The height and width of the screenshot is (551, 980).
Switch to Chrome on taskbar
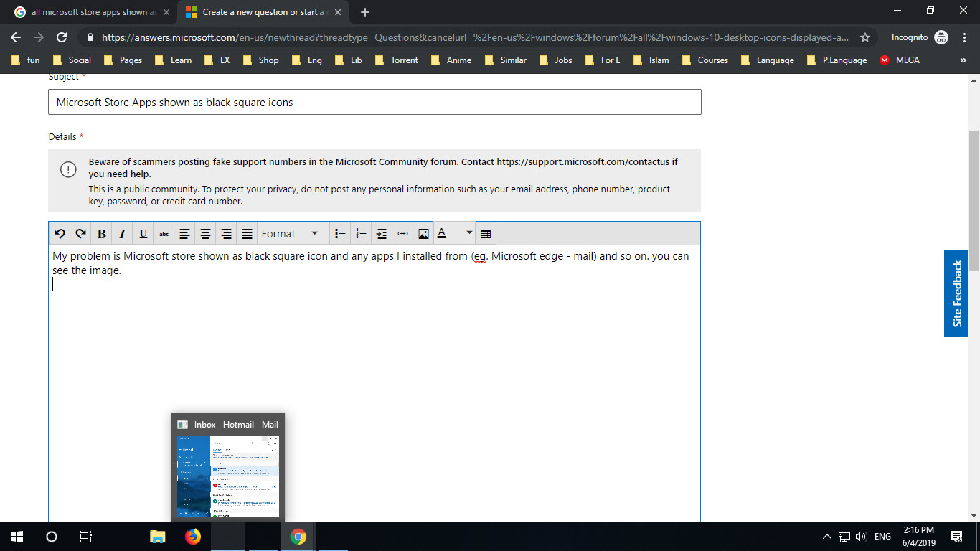pos(298,537)
